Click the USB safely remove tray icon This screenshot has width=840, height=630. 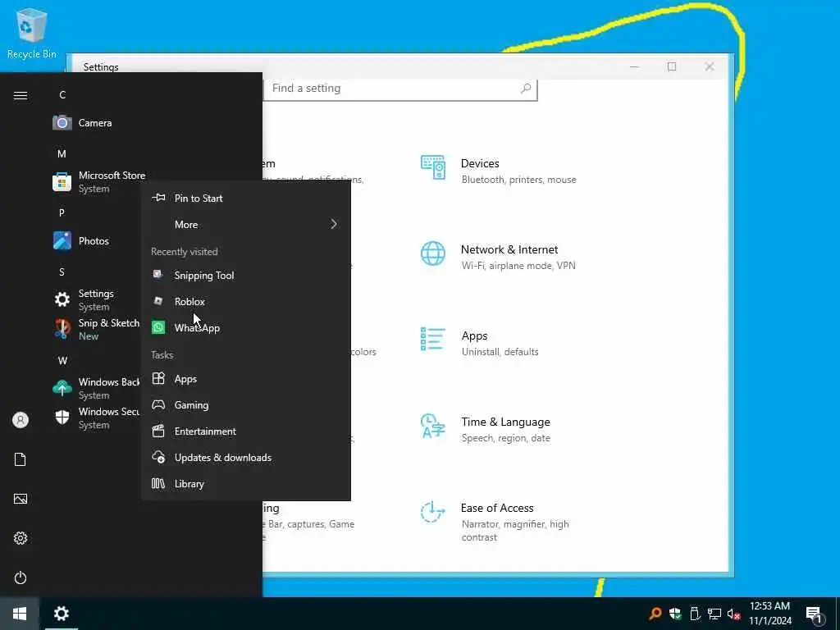coord(695,614)
